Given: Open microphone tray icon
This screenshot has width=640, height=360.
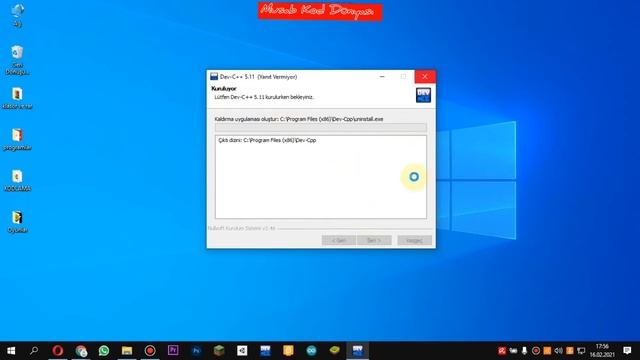Looking at the screenshot, I should (x=524, y=351).
